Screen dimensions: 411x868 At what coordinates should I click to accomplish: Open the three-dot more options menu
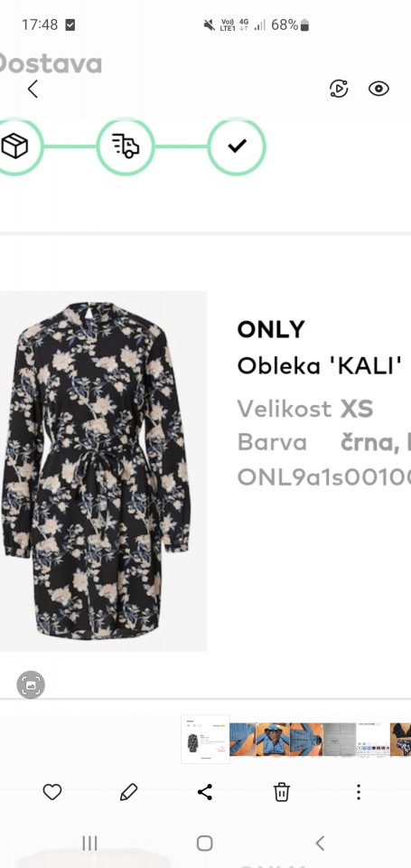pos(359,792)
